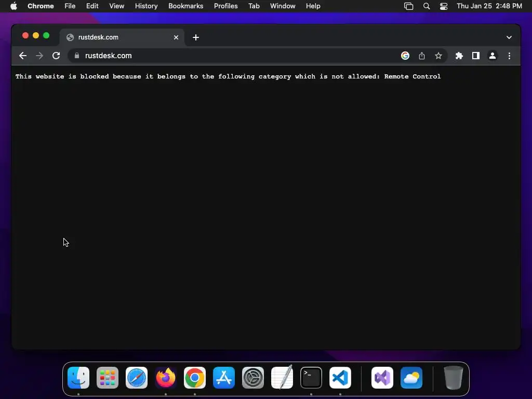Open Control Center in menu bar
The image size is (532, 399).
click(x=444, y=6)
